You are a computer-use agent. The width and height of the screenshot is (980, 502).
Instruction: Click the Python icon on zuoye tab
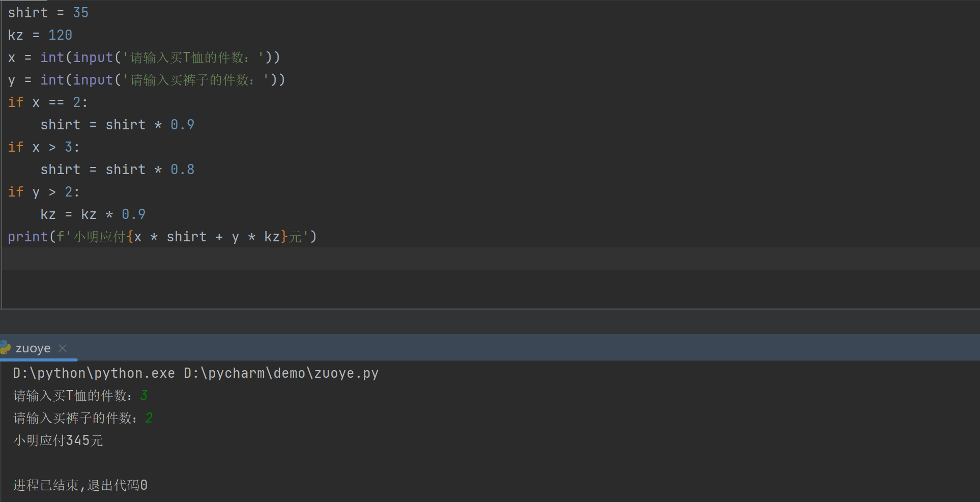click(5, 348)
